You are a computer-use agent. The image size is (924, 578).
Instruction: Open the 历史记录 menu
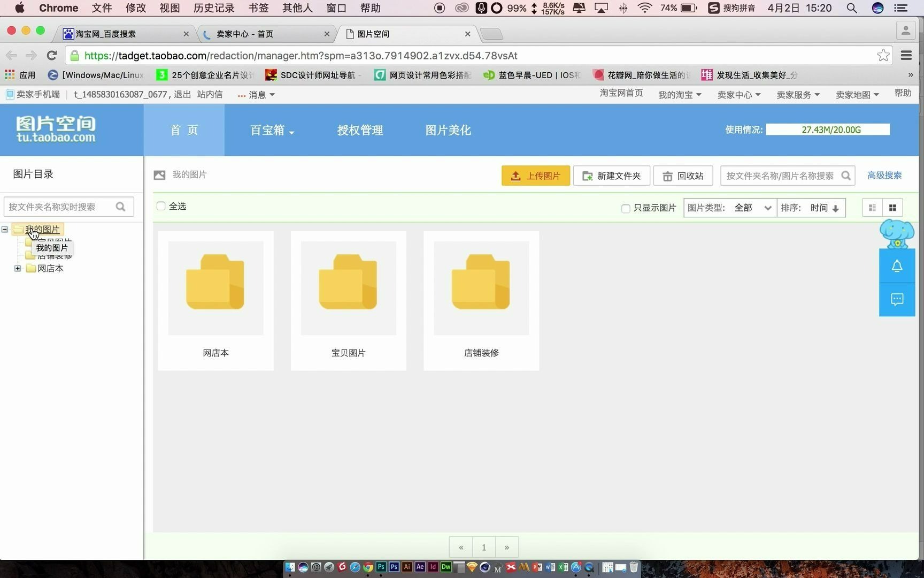[214, 8]
